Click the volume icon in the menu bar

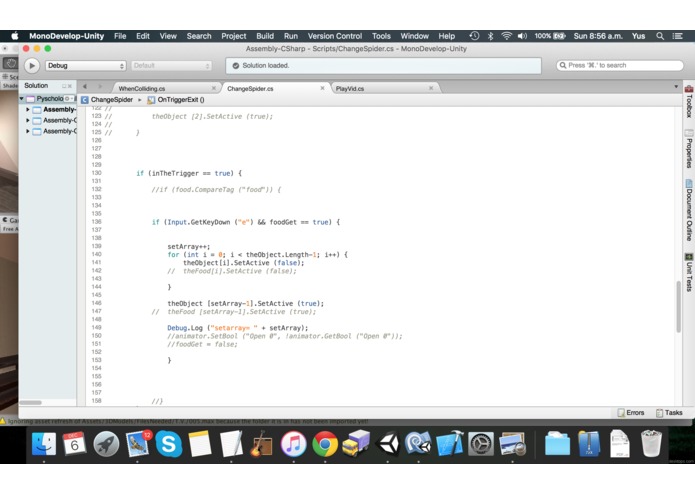[522, 36]
